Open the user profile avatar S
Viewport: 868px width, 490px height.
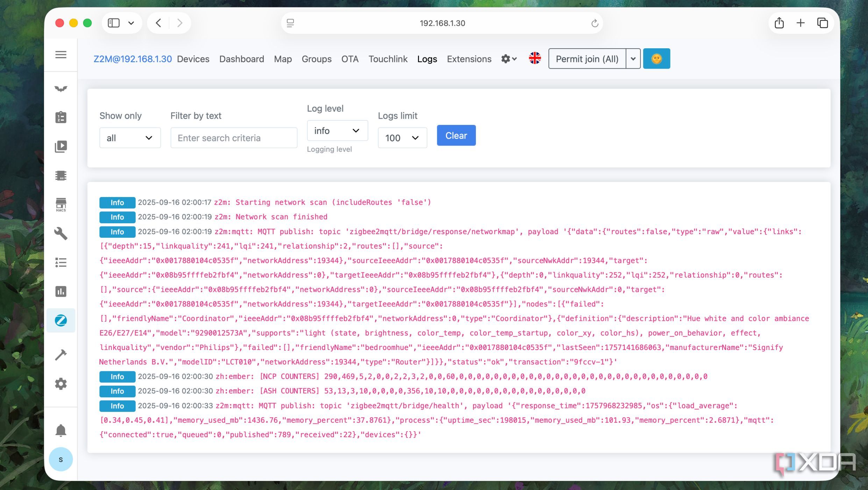(61, 459)
